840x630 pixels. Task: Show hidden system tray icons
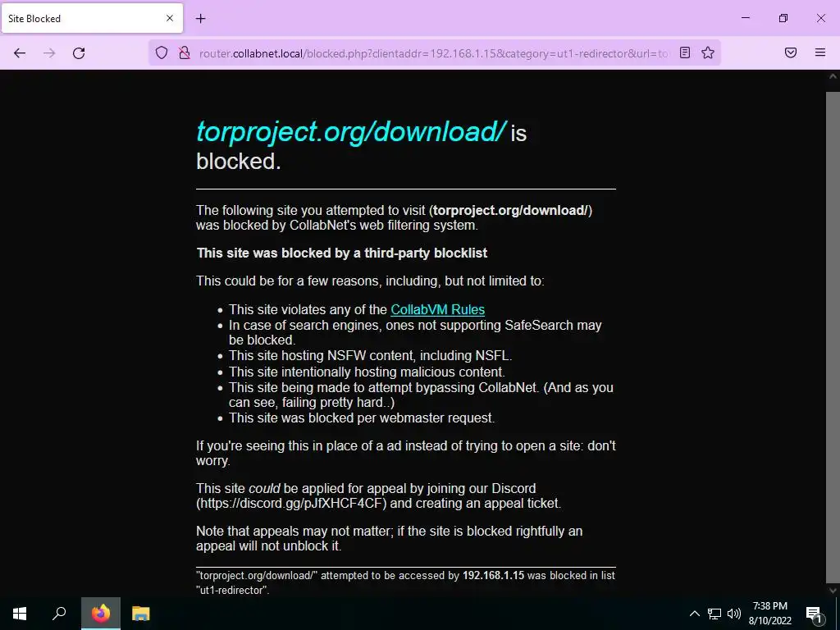pos(694,614)
